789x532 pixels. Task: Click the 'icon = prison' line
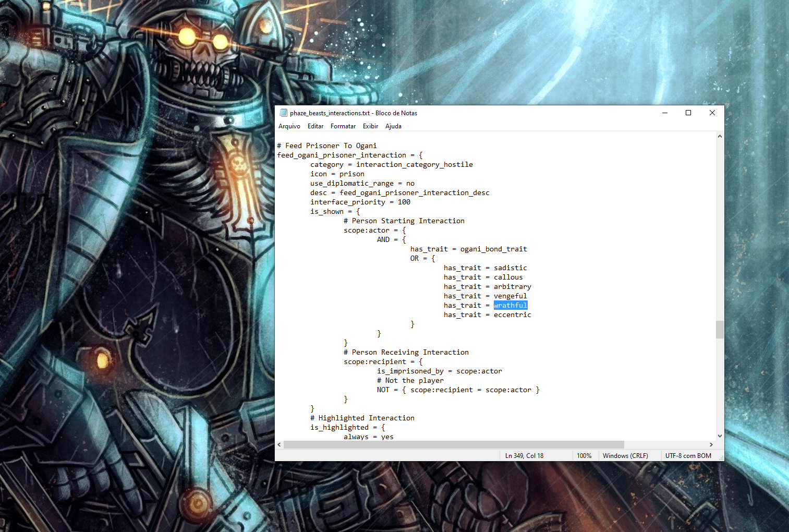tap(337, 174)
